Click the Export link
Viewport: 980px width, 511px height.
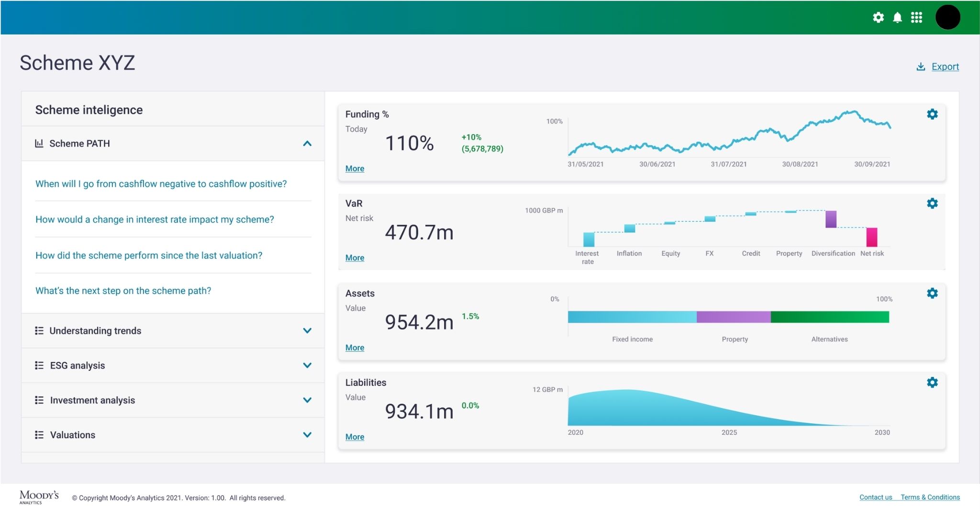coord(945,67)
